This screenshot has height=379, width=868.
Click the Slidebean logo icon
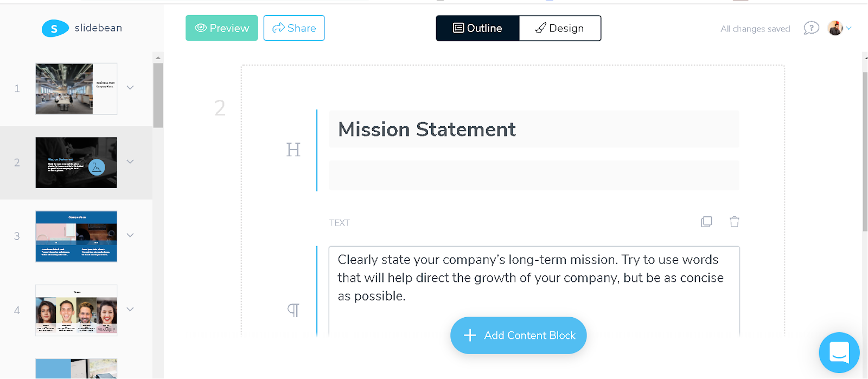[55, 28]
